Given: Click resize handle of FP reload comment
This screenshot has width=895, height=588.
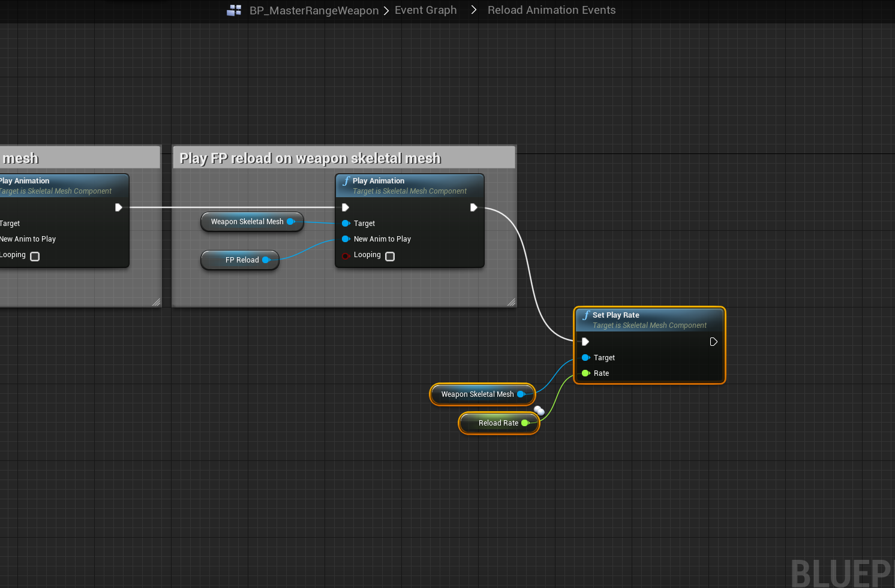Looking at the screenshot, I should pyautogui.click(x=511, y=302).
